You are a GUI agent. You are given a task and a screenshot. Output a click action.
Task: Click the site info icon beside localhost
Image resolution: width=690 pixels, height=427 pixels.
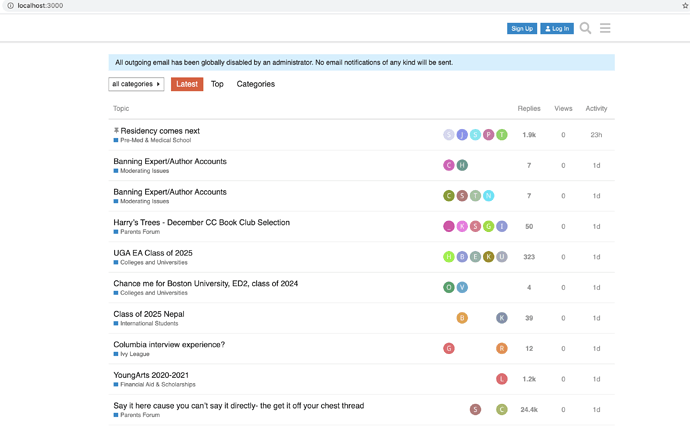(x=10, y=6)
